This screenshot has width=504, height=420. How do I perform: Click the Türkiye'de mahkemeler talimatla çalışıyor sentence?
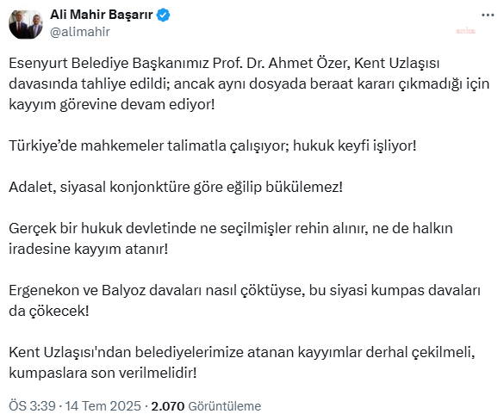click(213, 145)
